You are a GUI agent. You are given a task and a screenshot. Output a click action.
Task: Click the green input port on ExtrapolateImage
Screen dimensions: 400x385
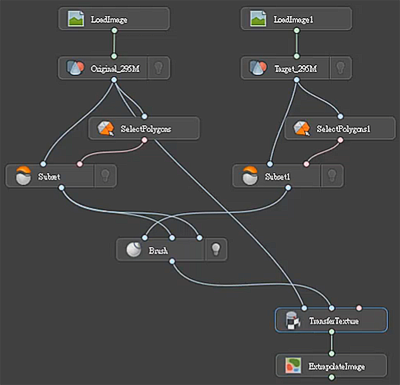pyautogui.click(x=331, y=353)
